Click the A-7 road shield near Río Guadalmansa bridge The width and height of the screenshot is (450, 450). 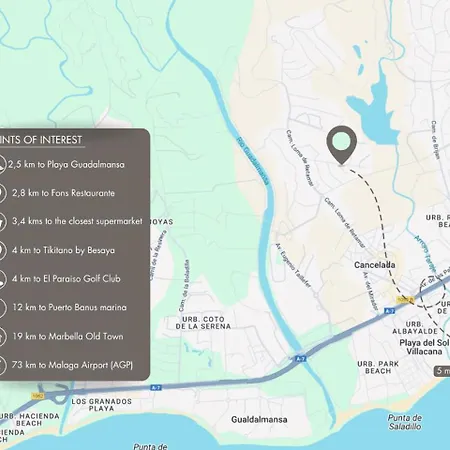point(301,359)
